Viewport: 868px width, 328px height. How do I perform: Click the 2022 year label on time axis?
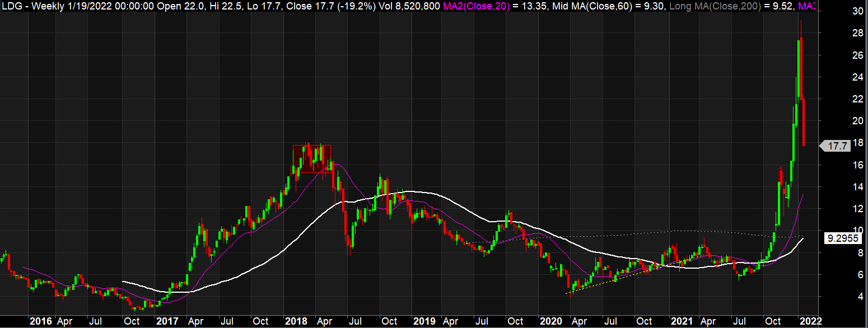[810, 321]
